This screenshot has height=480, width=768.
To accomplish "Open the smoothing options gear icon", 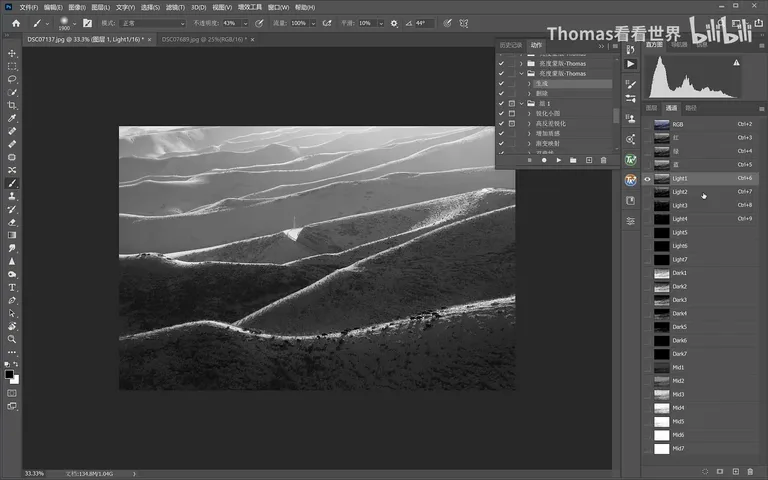I will 394,23.
